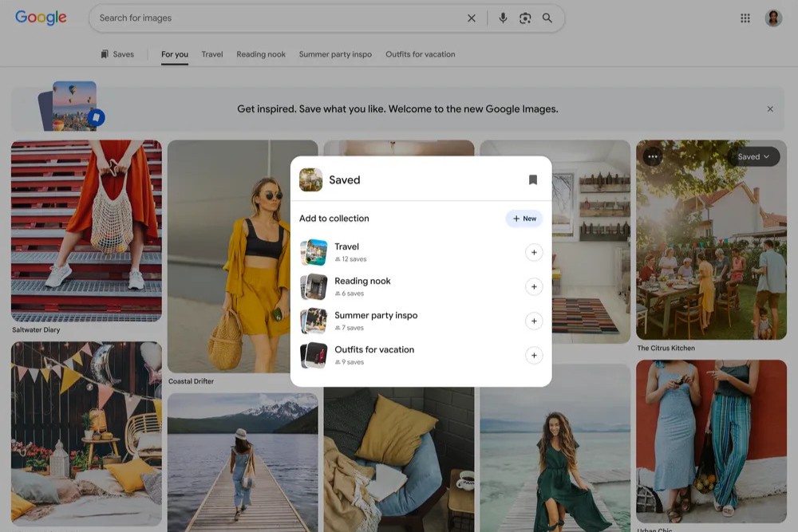798x532 pixels.
Task: Add image to Reading nook plus button
Action: click(x=534, y=287)
